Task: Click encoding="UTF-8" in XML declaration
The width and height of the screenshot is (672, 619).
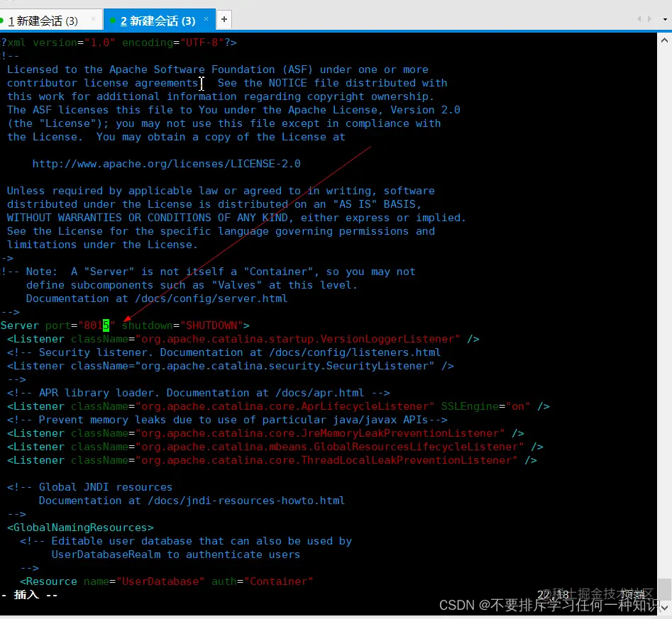Action: [173, 43]
